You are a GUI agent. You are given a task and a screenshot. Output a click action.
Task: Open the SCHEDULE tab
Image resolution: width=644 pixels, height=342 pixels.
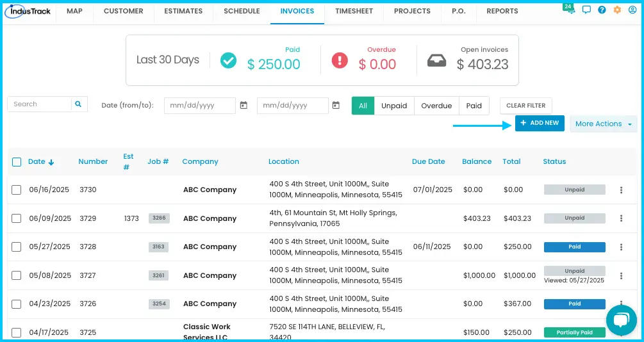point(242,11)
